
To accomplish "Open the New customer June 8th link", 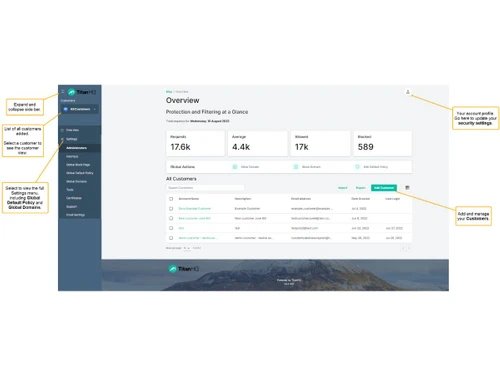I will [194, 218].
